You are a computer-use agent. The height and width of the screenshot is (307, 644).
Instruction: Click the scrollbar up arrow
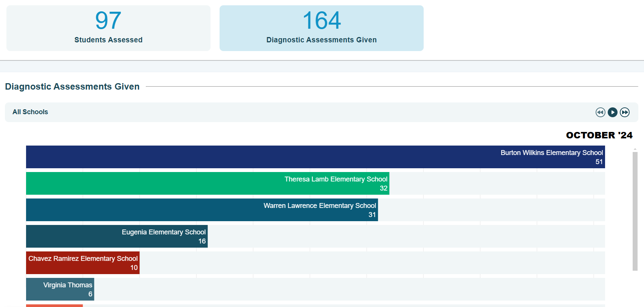635,149
